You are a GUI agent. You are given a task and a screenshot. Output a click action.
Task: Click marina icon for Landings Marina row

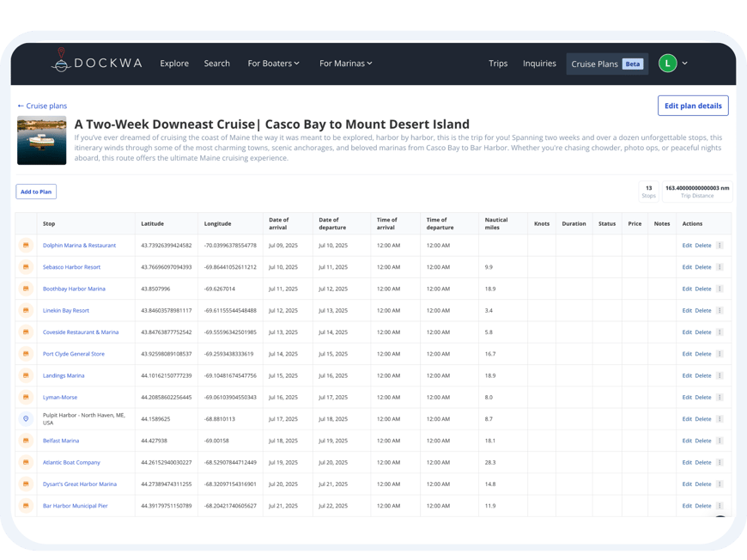point(27,375)
